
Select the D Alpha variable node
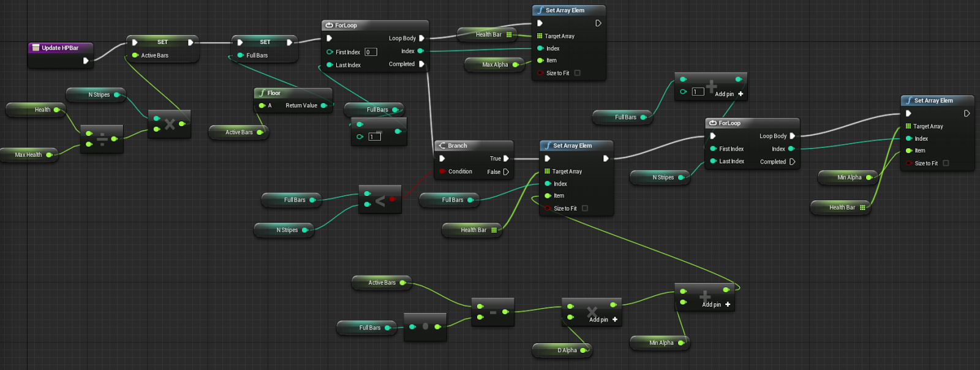pyautogui.click(x=562, y=350)
